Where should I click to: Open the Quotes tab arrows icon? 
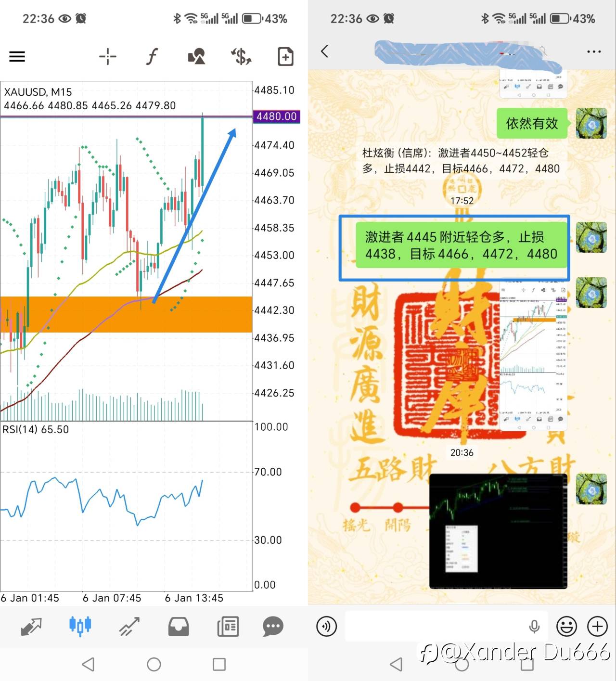click(31, 627)
